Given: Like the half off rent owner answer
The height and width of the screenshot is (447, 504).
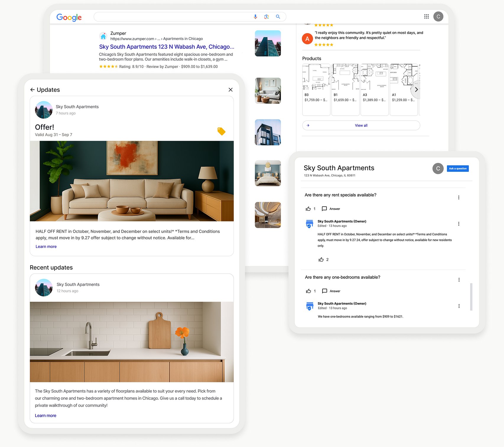Looking at the screenshot, I should (x=321, y=260).
